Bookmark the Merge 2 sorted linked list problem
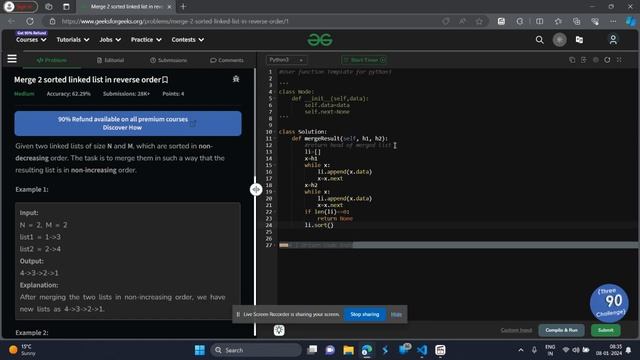 (x=165, y=80)
